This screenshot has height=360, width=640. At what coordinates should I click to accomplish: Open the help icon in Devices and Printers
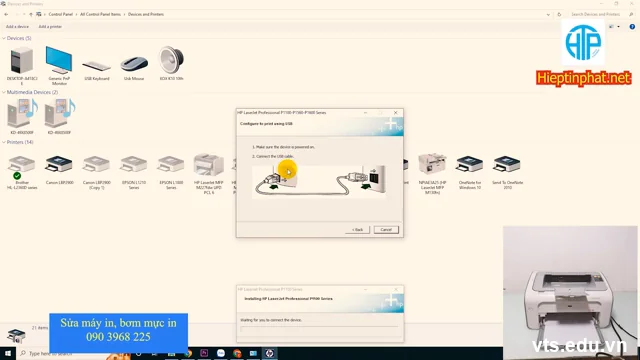pos(632,27)
